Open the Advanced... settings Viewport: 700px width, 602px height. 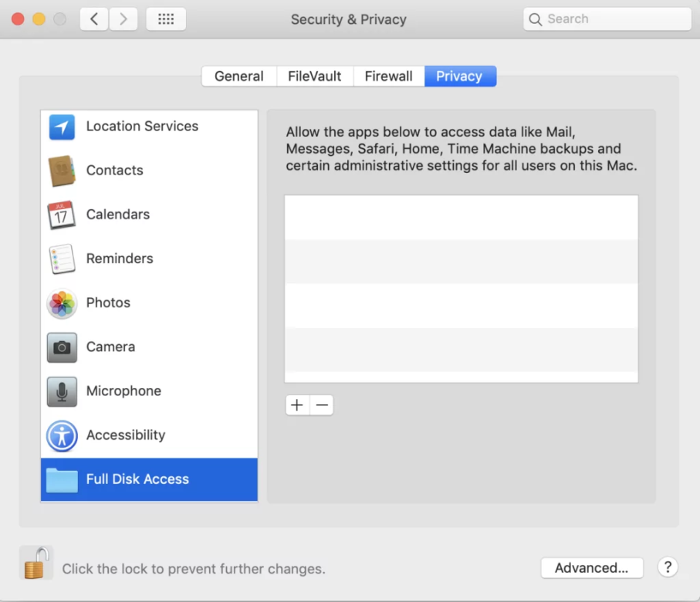click(x=592, y=567)
